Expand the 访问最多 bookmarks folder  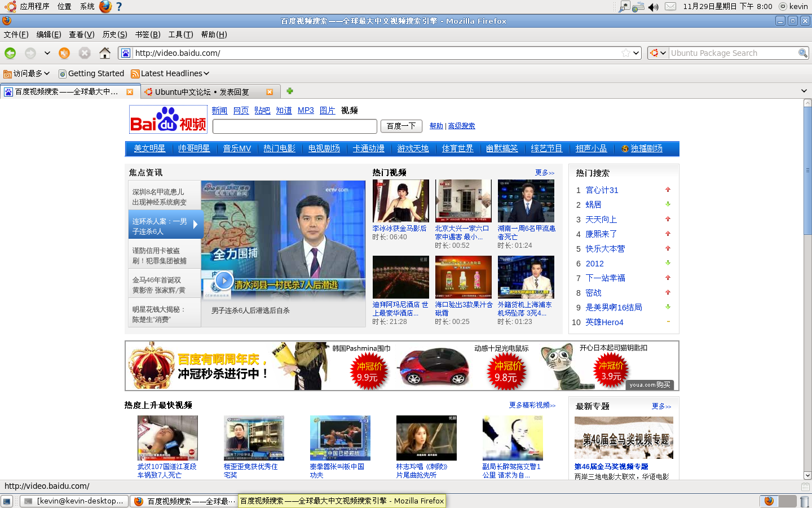coord(27,73)
